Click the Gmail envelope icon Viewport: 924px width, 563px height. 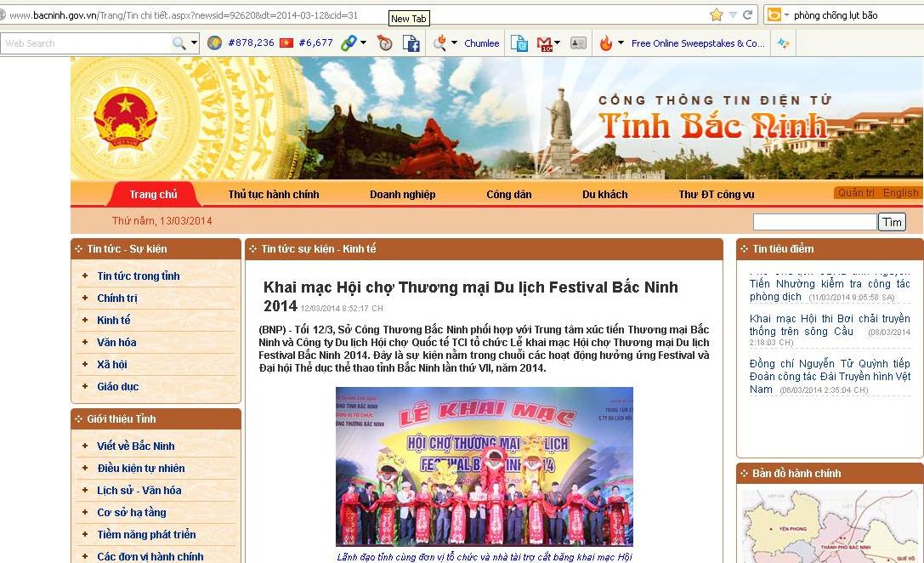pyautogui.click(x=544, y=43)
